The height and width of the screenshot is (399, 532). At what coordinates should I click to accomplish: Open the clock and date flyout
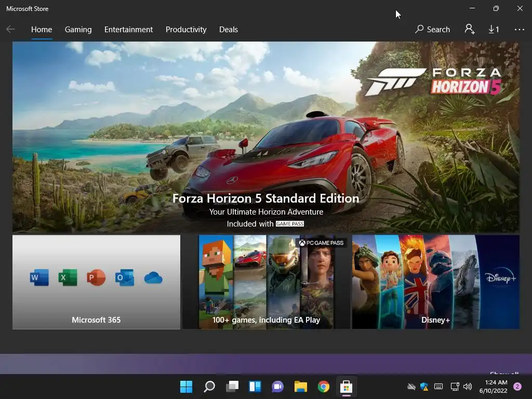pos(494,387)
